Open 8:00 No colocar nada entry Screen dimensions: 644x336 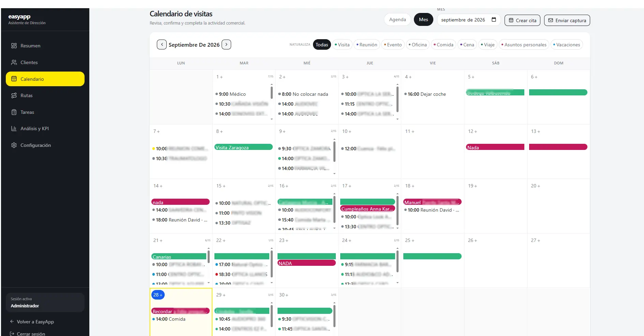coord(303,94)
